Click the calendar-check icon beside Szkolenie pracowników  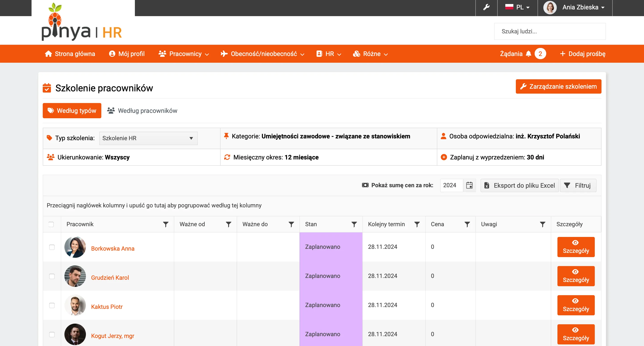[47, 88]
